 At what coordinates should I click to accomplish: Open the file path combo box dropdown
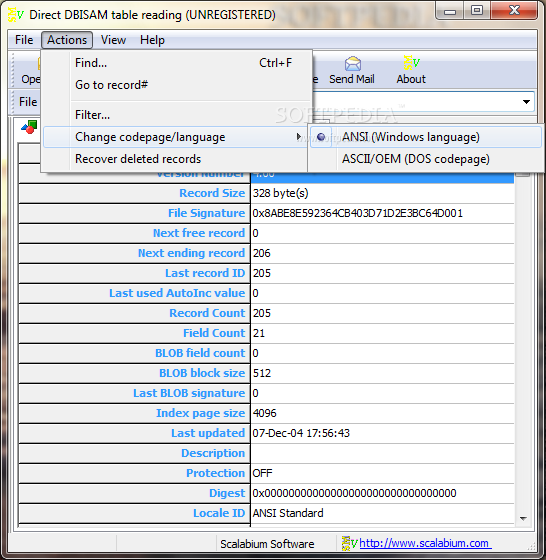(x=526, y=102)
